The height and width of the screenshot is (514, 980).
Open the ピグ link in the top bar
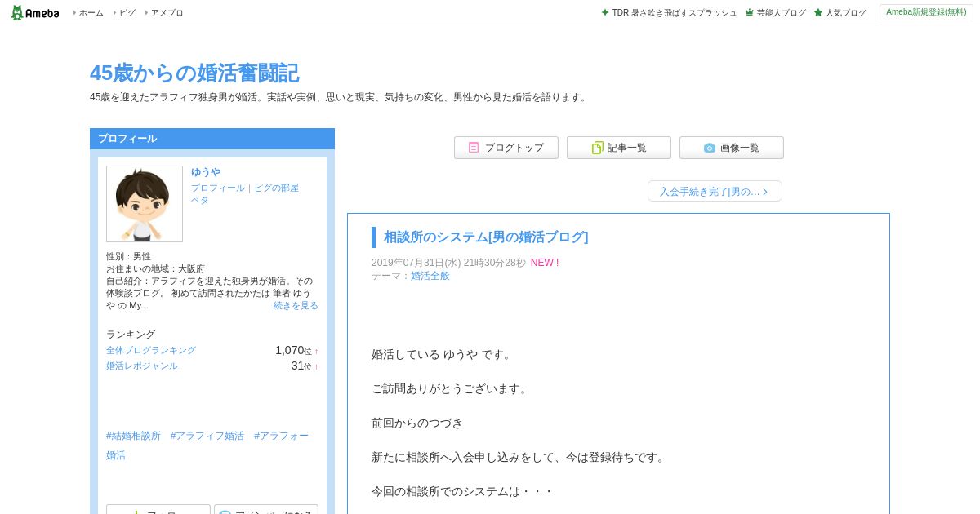click(x=127, y=12)
